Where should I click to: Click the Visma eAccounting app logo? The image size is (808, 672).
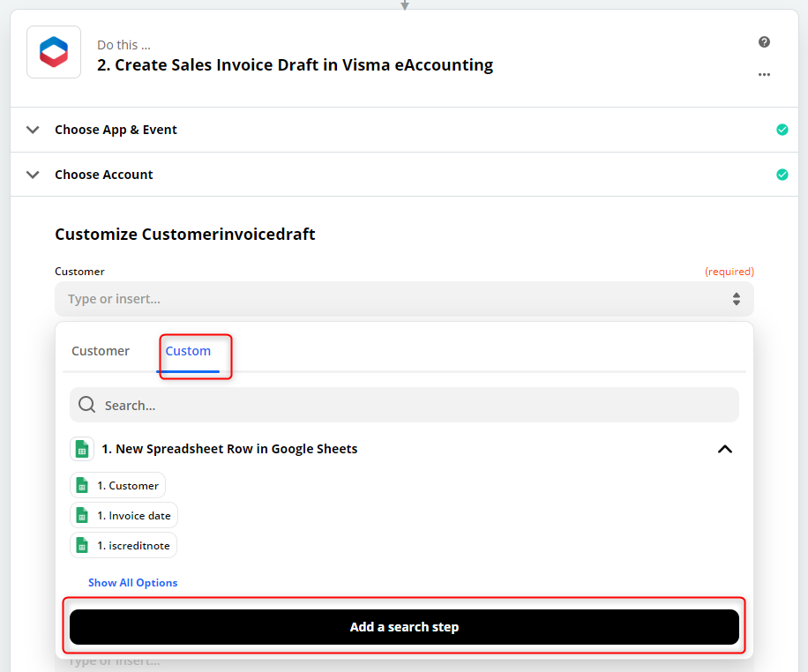tap(54, 52)
